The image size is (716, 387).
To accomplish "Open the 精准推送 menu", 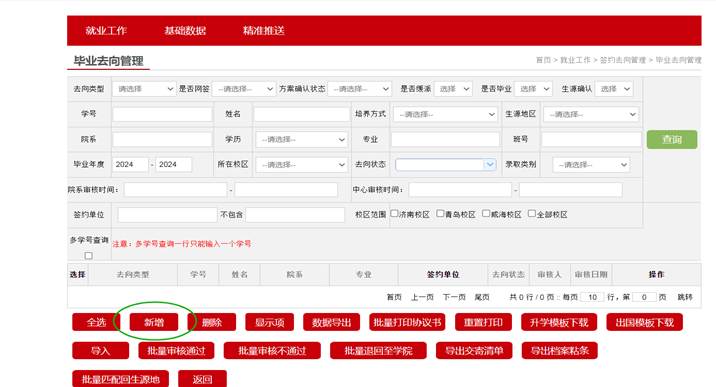I will (x=264, y=31).
